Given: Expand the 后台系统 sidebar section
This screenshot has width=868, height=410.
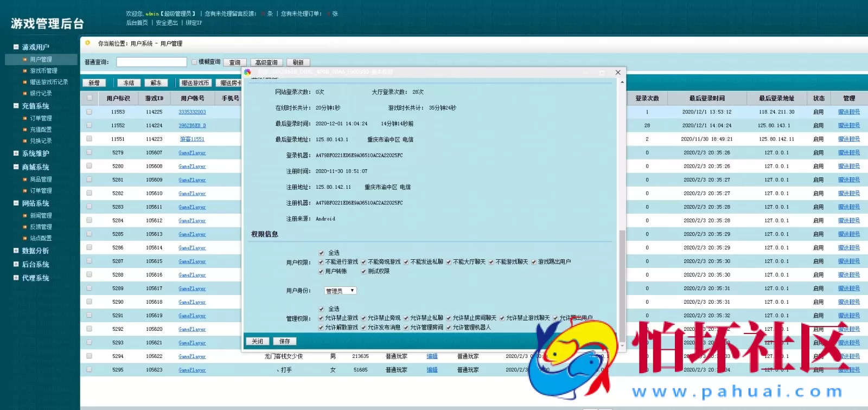Looking at the screenshot, I should click(16, 264).
